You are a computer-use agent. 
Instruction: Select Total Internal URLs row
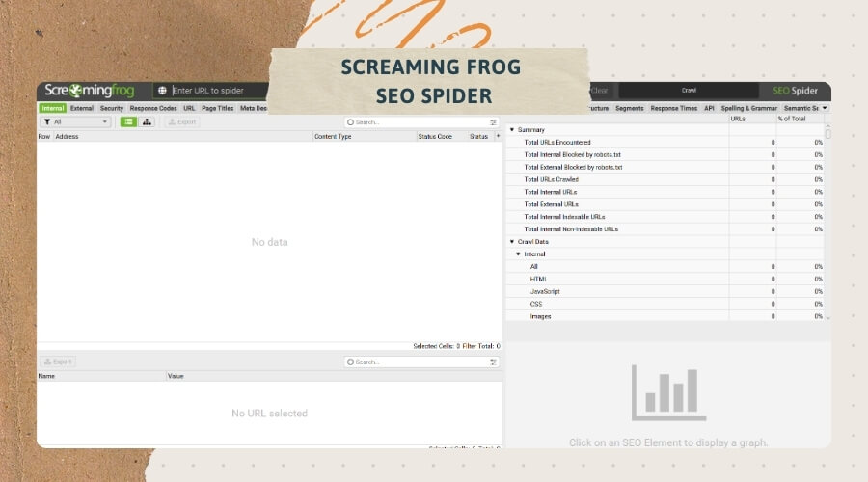pos(665,192)
